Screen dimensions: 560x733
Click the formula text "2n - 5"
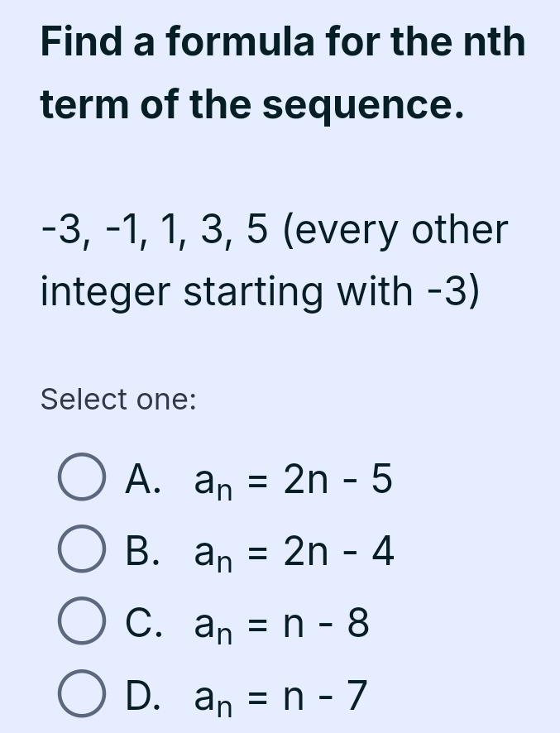pos(337,479)
